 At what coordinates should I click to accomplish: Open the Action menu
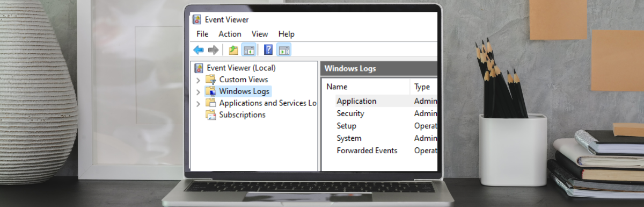click(230, 34)
